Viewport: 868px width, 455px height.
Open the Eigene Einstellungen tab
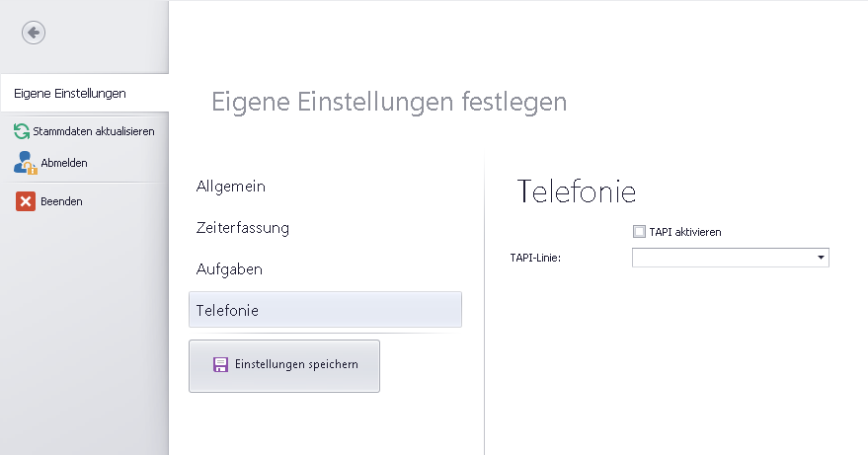coord(70,94)
